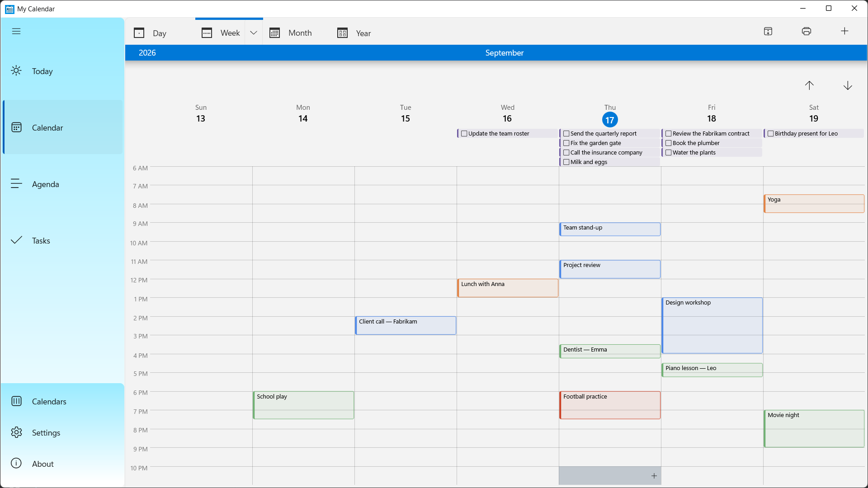Select Wednesday 16 day header
The height and width of the screenshot is (488, 868).
coord(507,113)
